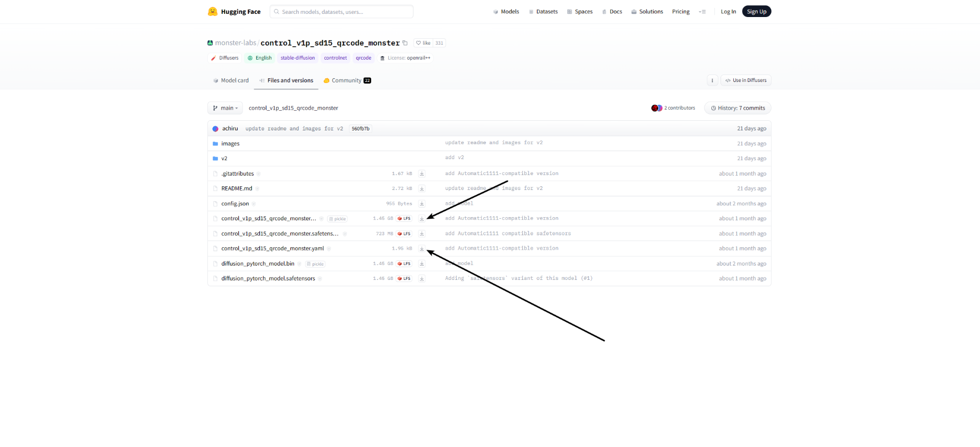Open the images folder icon

(x=215, y=144)
